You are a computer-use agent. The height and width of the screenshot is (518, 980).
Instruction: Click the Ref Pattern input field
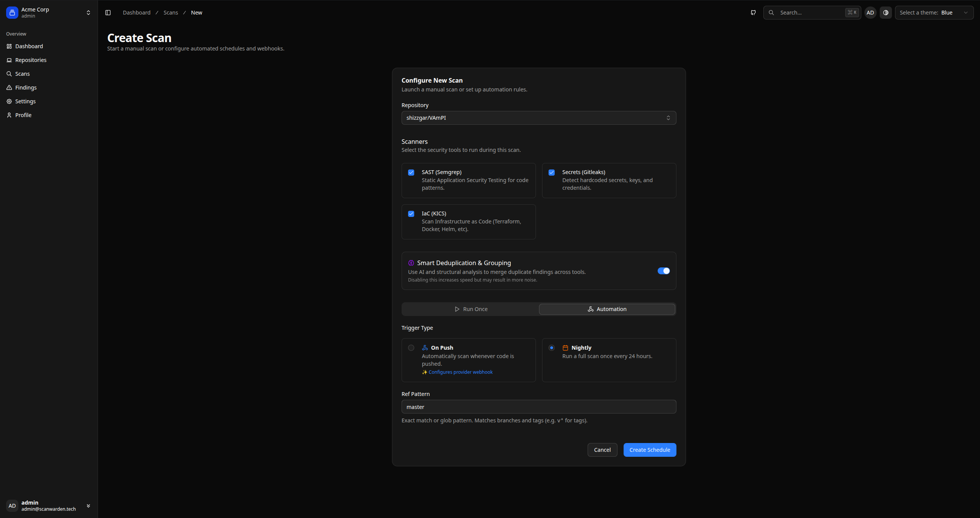coord(538,407)
